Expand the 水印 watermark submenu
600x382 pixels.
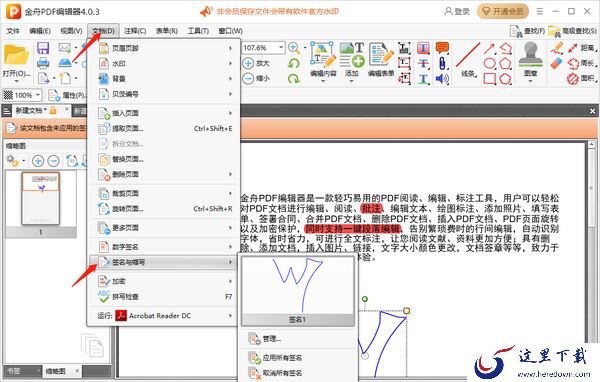tap(165, 64)
